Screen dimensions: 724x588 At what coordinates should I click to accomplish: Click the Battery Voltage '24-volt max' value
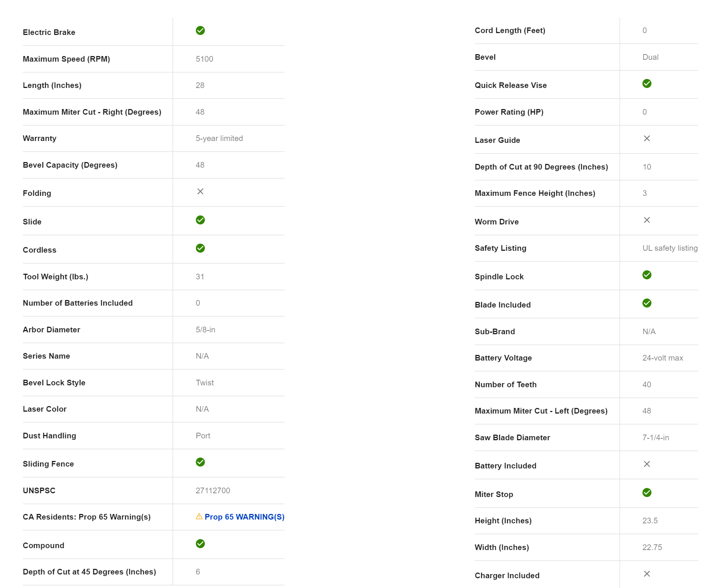pos(663,358)
